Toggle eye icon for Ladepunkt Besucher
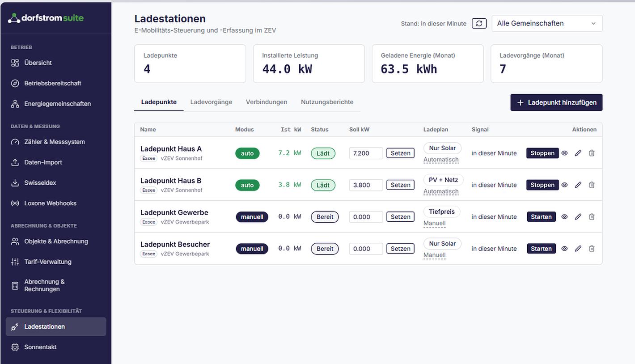The height and width of the screenshot is (364, 635). (x=564, y=249)
